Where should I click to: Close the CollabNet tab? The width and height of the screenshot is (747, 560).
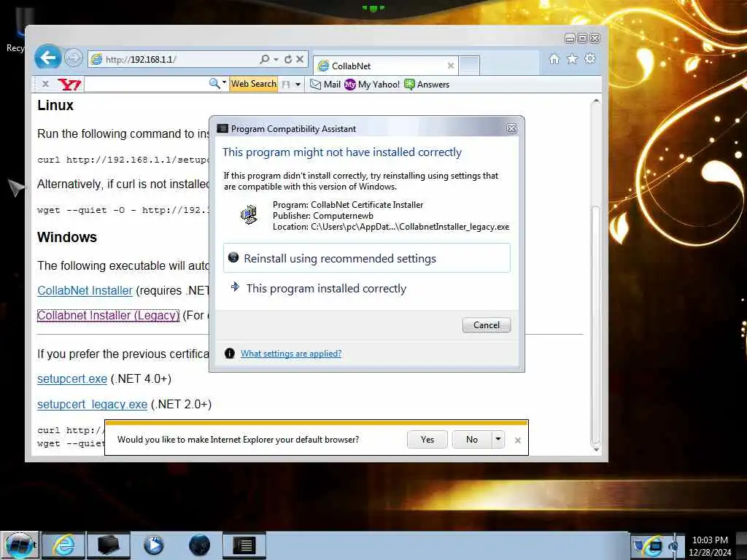point(451,66)
